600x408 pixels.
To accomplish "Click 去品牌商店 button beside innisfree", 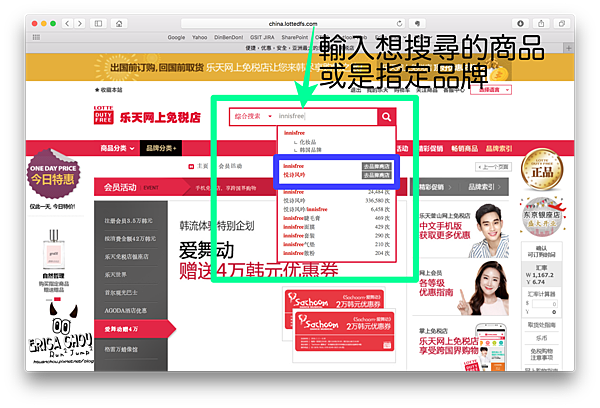I will (x=377, y=166).
